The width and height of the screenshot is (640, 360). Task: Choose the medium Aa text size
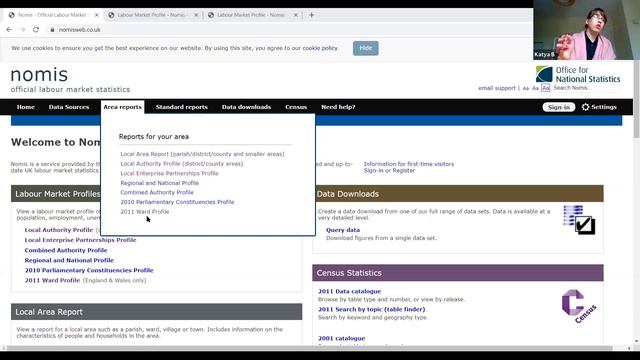536,88
